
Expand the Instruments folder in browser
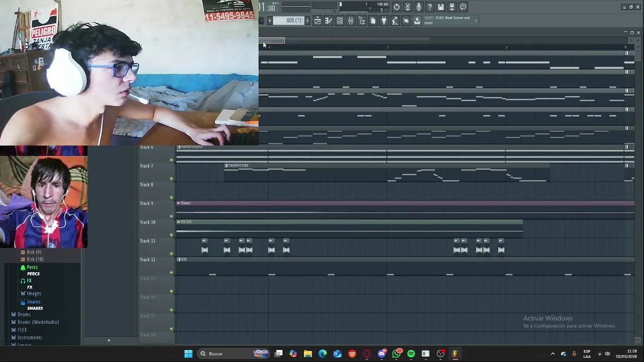click(30, 337)
